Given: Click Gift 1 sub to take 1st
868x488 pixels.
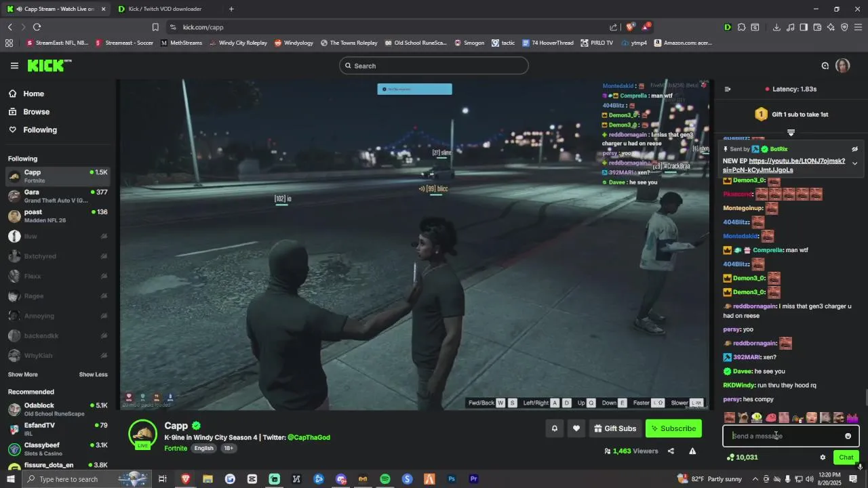Looking at the screenshot, I should pyautogui.click(x=791, y=115).
